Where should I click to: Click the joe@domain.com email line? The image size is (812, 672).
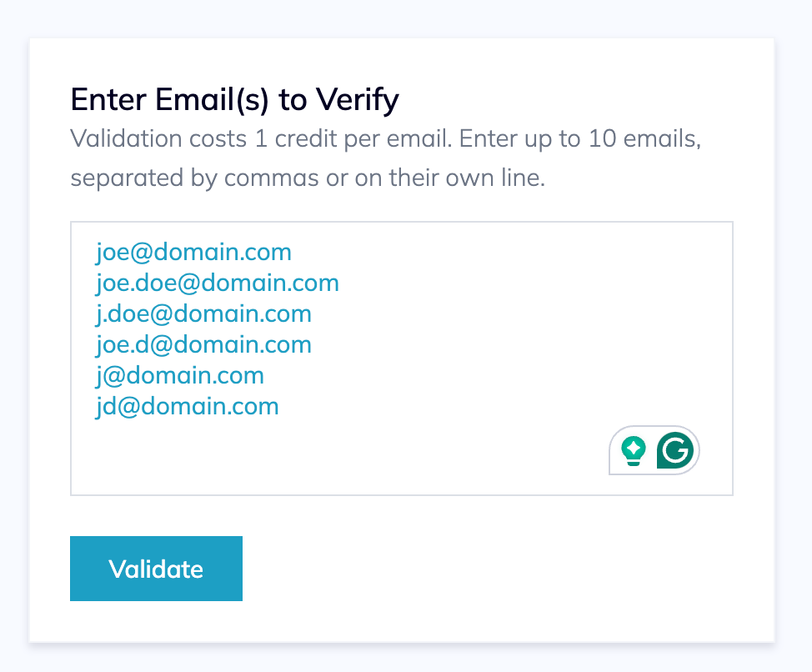pyautogui.click(x=193, y=251)
